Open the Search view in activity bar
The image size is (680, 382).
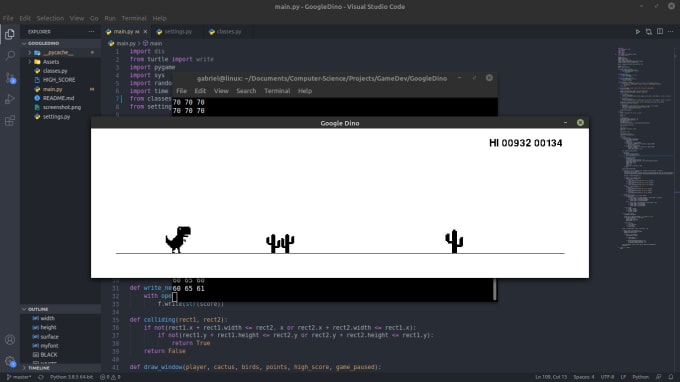[x=10, y=56]
